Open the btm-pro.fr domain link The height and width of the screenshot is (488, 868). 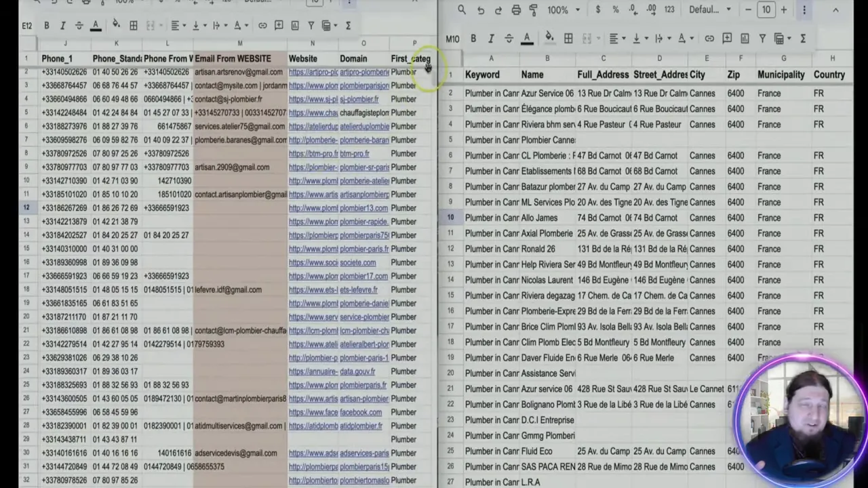(355, 154)
